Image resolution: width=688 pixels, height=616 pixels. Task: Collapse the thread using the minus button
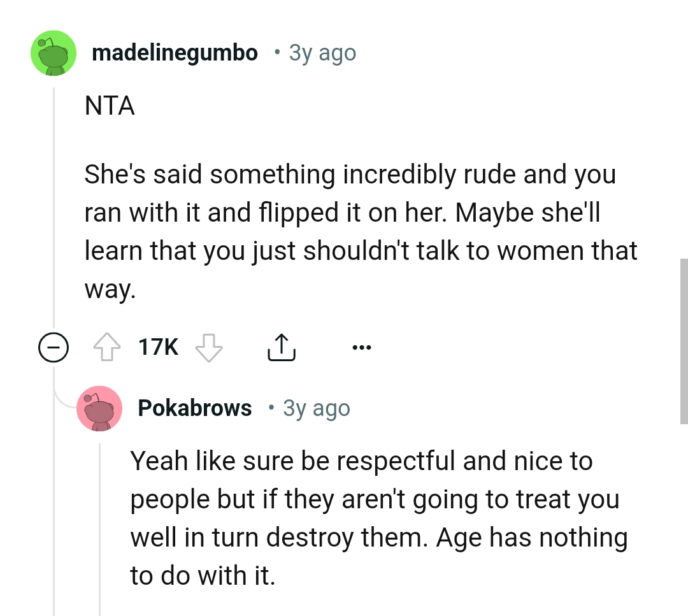pyautogui.click(x=54, y=347)
